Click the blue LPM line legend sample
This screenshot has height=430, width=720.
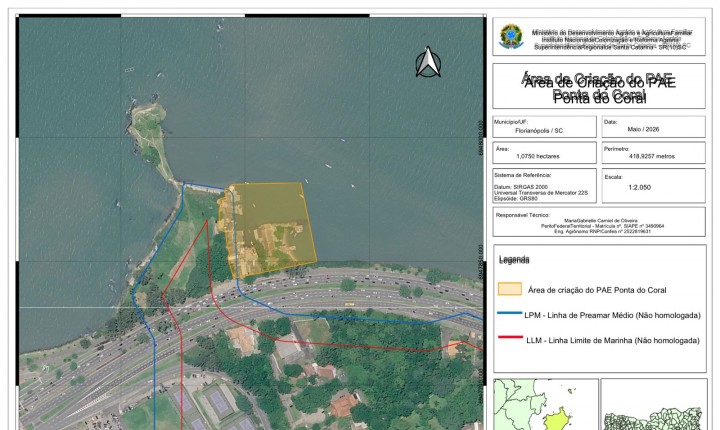510,313
